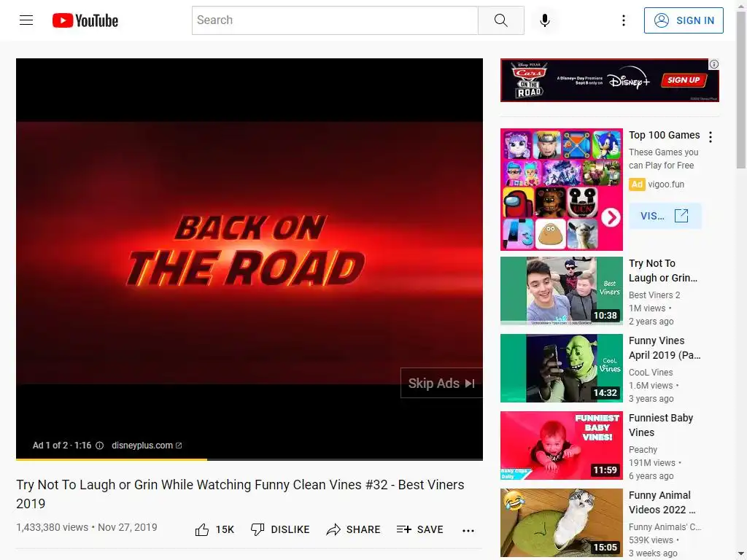Open vigoo.fun advertiser text
The width and height of the screenshot is (747, 560).
click(666, 184)
